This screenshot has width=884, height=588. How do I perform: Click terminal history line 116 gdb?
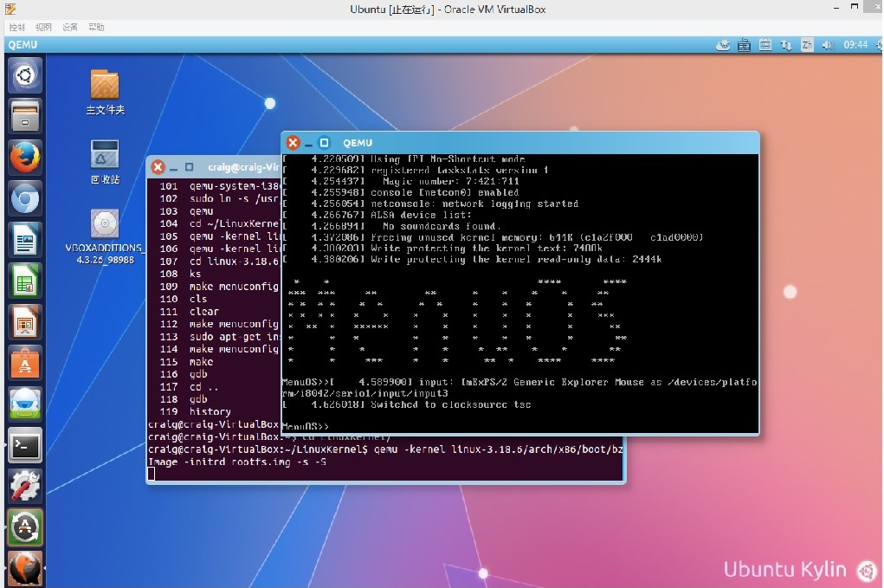pos(184,374)
